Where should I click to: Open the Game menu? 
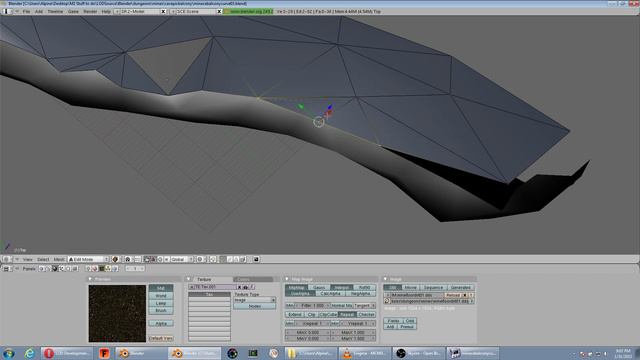73,11
